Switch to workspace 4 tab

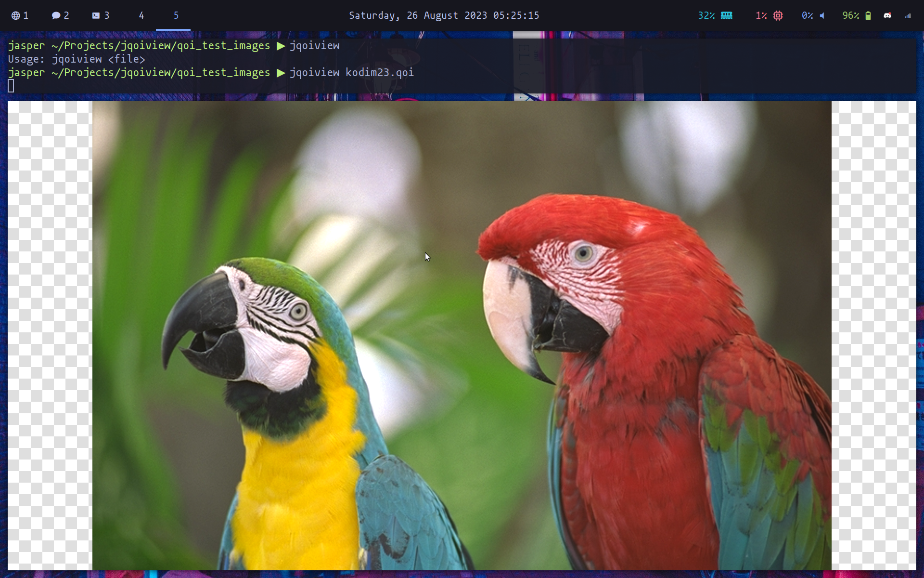(x=141, y=15)
